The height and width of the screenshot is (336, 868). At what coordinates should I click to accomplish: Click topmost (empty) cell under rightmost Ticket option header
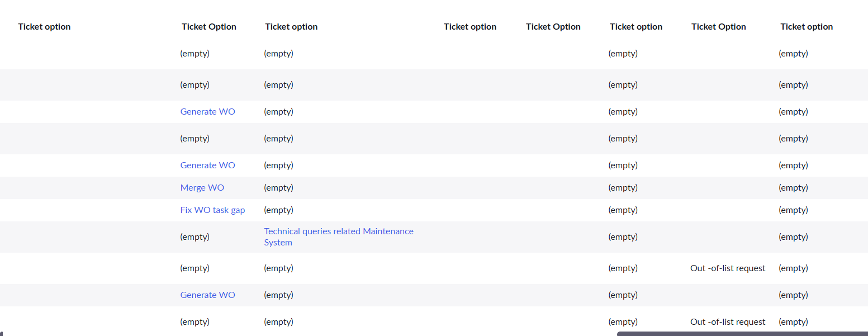[x=793, y=54]
